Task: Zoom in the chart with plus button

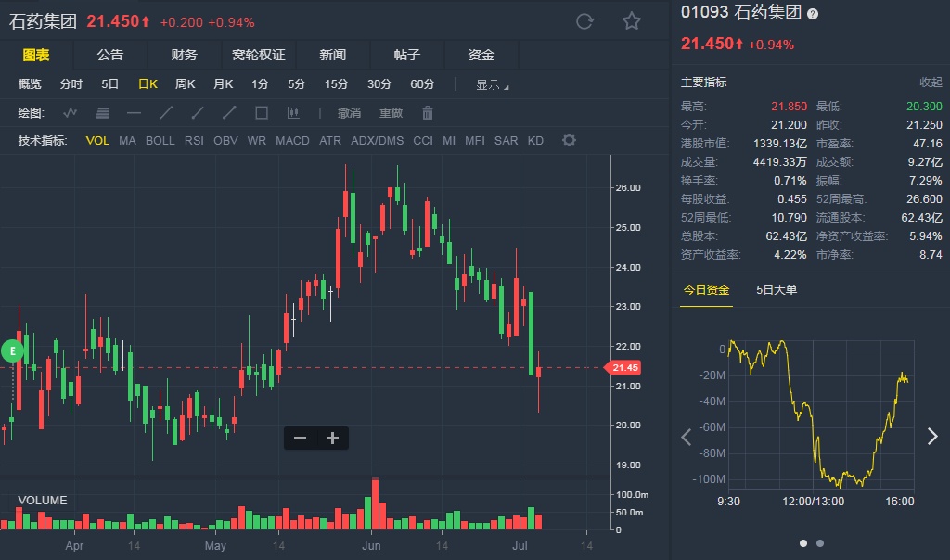Action: (x=332, y=439)
